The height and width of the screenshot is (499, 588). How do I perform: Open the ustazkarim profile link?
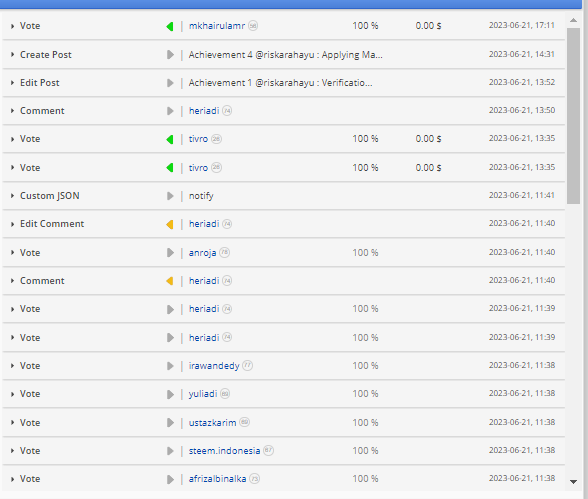[x=212, y=423]
